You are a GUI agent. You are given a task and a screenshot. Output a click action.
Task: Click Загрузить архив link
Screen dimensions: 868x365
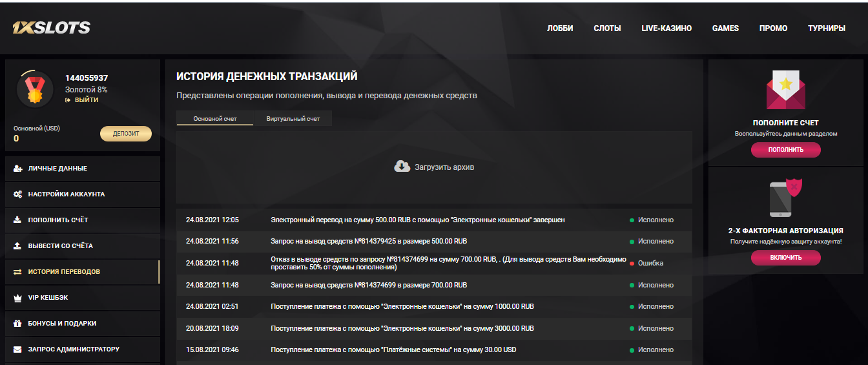tap(444, 167)
